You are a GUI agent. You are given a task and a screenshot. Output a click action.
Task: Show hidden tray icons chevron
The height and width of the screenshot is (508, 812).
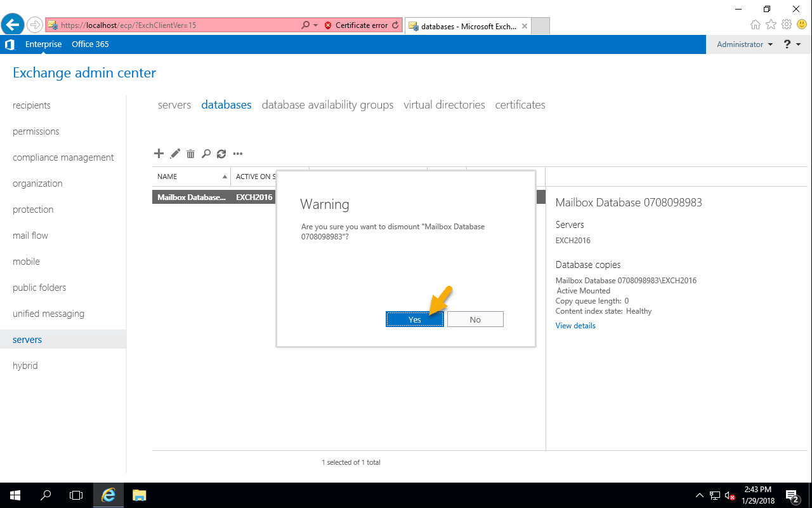coord(700,495)
